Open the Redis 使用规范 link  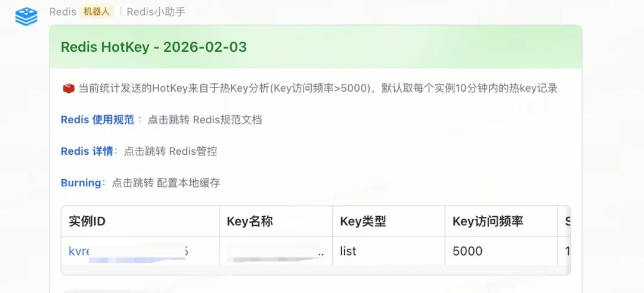click(97, 120)
